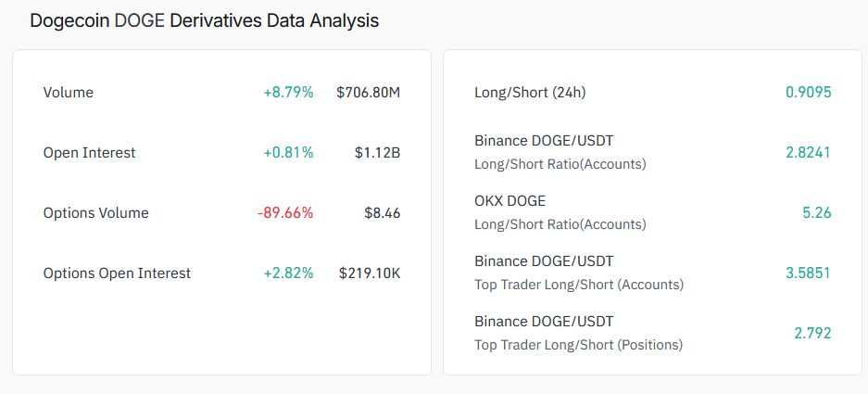Click the $219.10K options open interest value
This screenshot has width=868, height=394.
[370, 273]
